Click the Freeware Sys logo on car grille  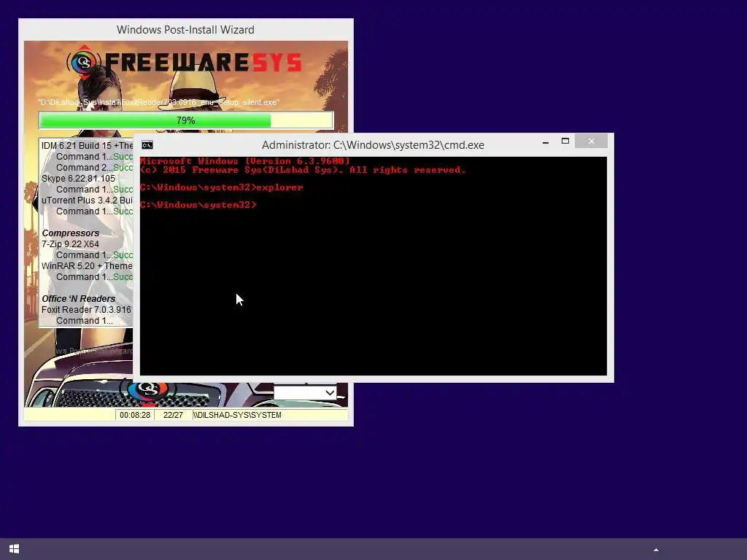[x=147, y=391]
